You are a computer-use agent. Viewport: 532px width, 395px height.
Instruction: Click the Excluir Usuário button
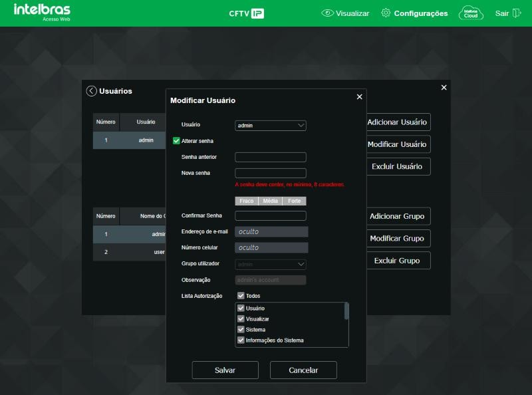(x=398, y=167)
